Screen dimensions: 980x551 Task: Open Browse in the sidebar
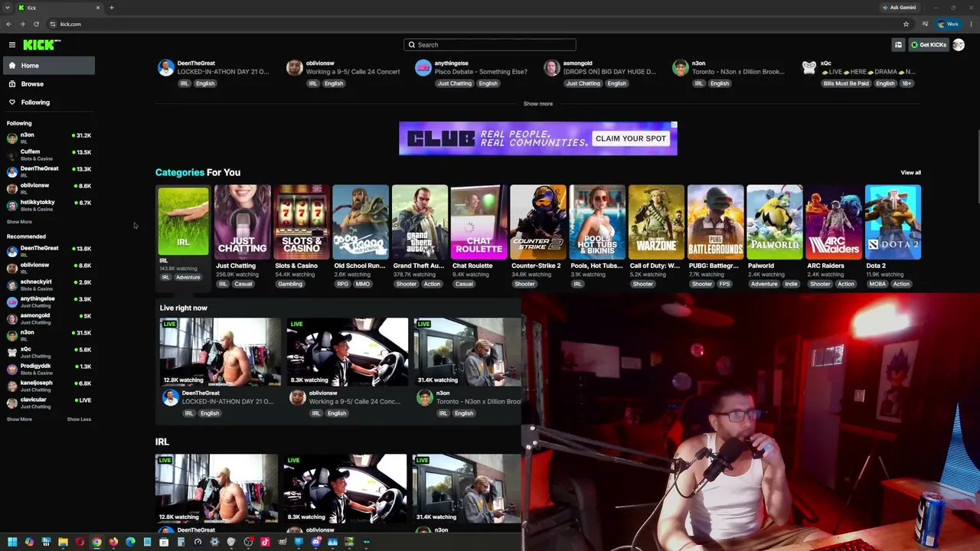pyautogui.click(x=47, y=84)
